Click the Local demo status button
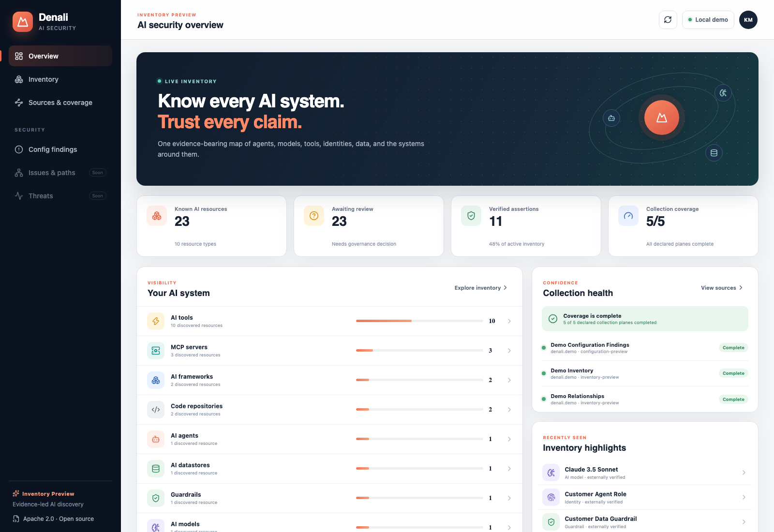Screen dimensions: 774x532 tap(708, 20)
